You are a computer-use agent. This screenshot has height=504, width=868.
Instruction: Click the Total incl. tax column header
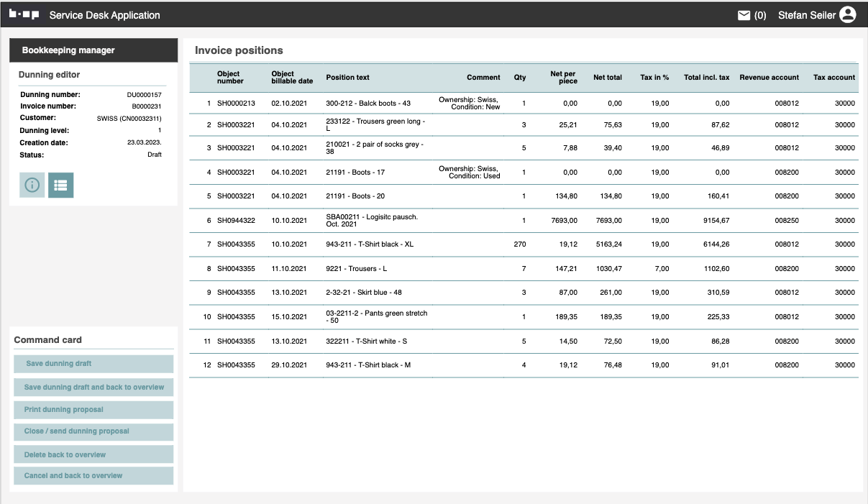[706, 78]
